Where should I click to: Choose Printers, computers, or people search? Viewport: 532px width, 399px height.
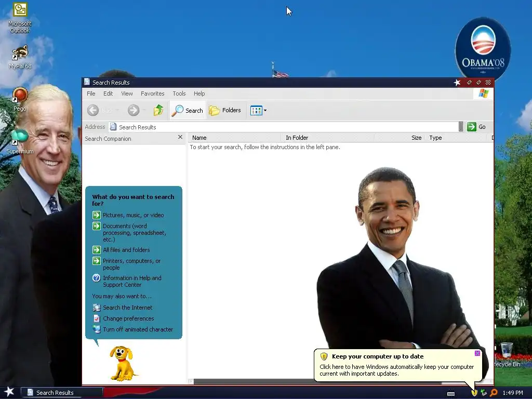point(131,264)
